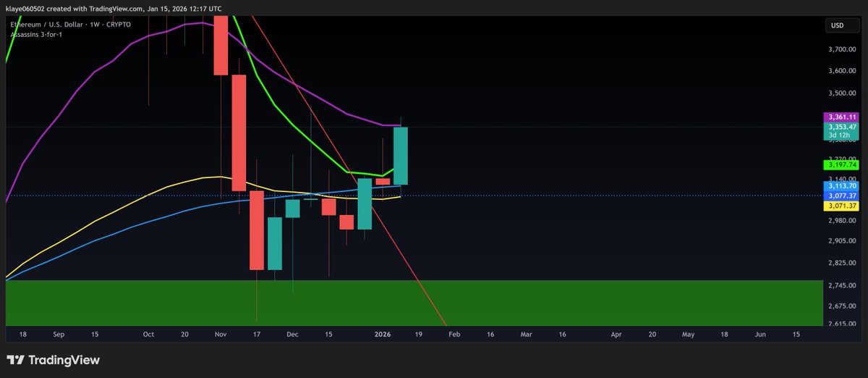This screenshot has height=378, width=868.
Task: Click the 2,905.00 price scale value
Action: [x=842, y=240]
